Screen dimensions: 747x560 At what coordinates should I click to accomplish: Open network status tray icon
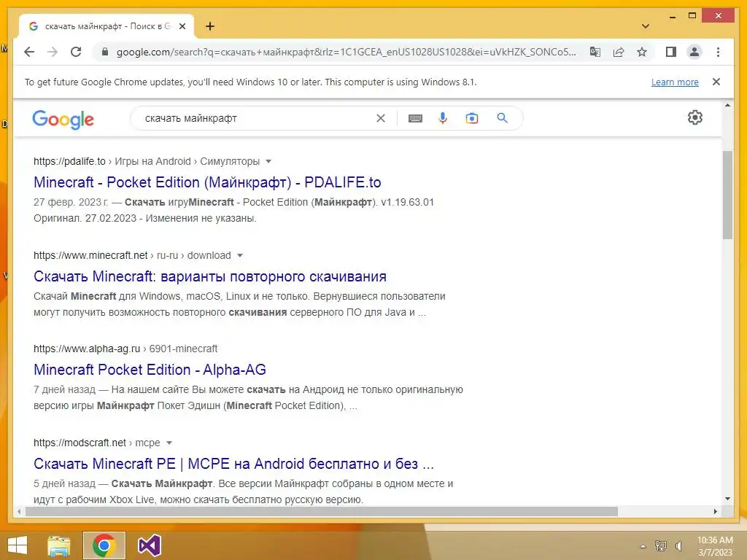coord(661,545)
